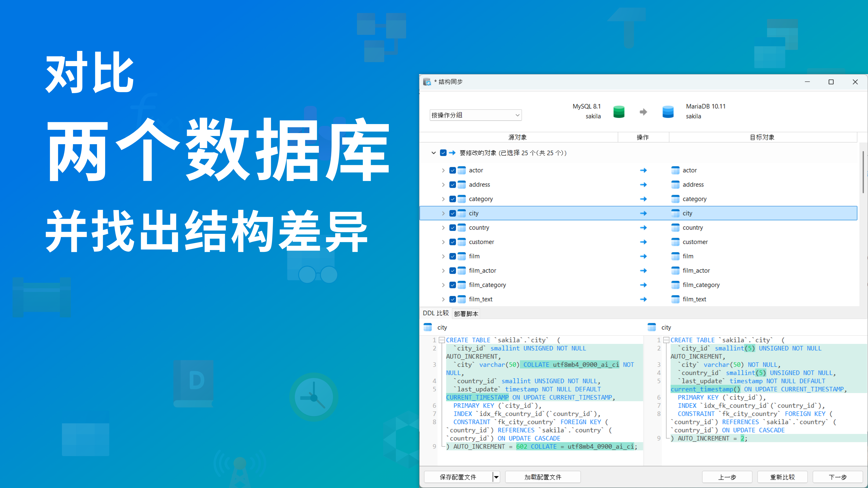Uncheck the address table checkbox
The width and height of the screenshot is (868, 488).
tap(453, 185)
